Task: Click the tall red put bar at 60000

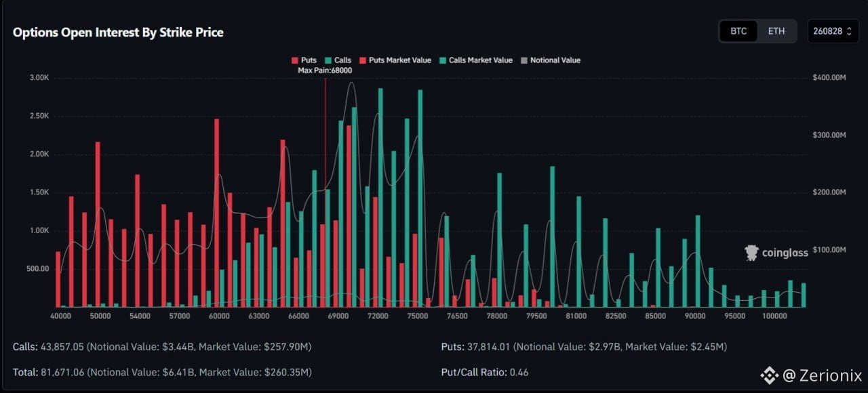Action: 217,213
